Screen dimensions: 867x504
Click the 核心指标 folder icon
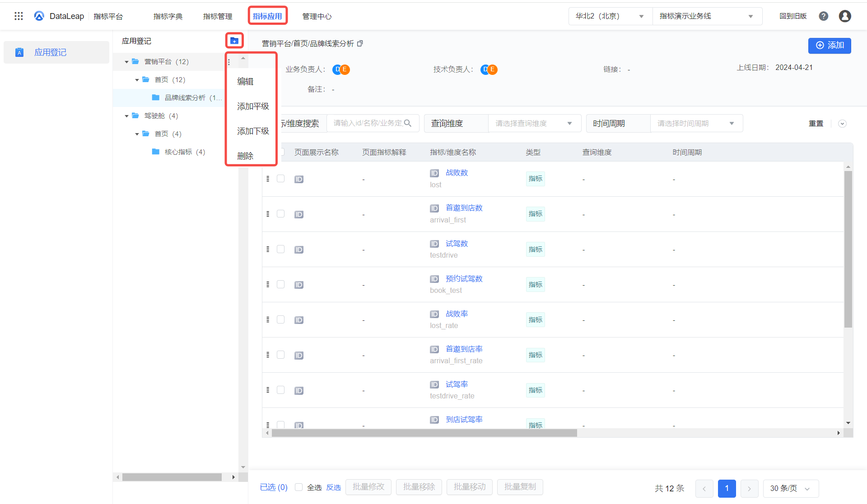[156, 152]
